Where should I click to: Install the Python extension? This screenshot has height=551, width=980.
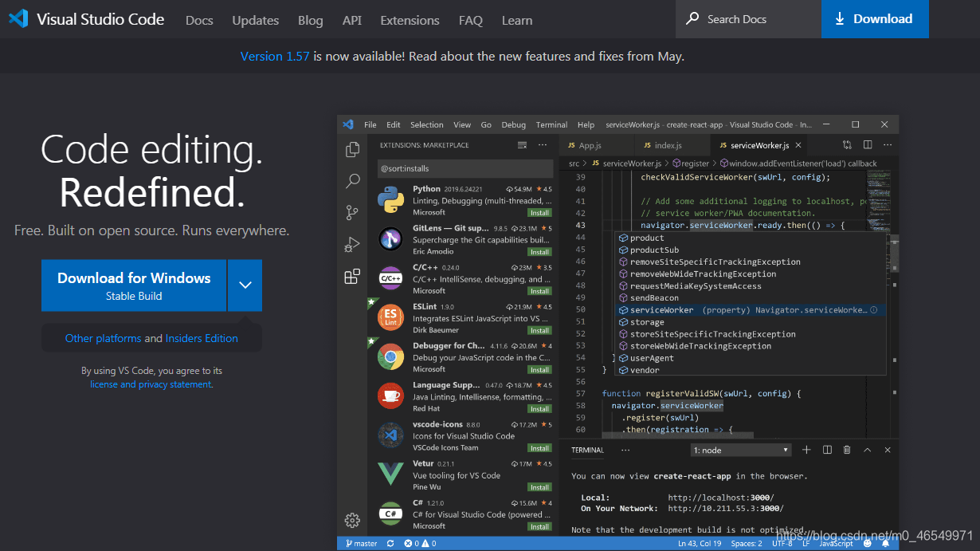click(540, 213)
